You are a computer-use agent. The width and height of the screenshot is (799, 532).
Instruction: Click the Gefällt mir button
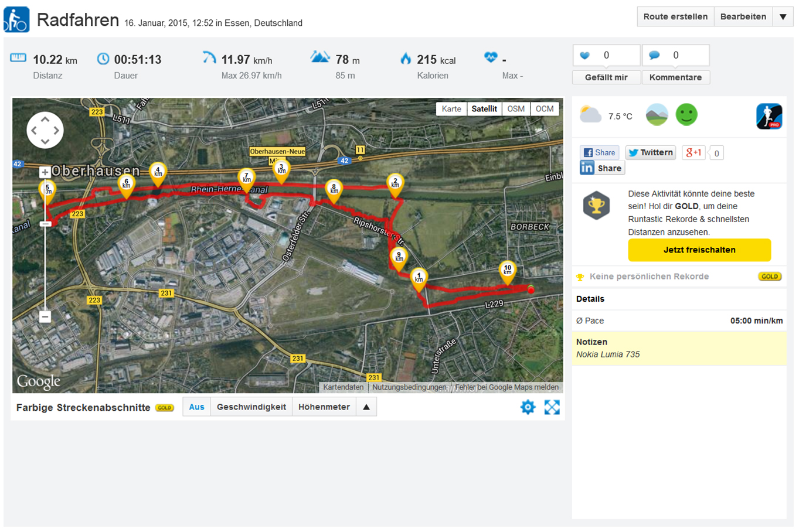[606, 77]
